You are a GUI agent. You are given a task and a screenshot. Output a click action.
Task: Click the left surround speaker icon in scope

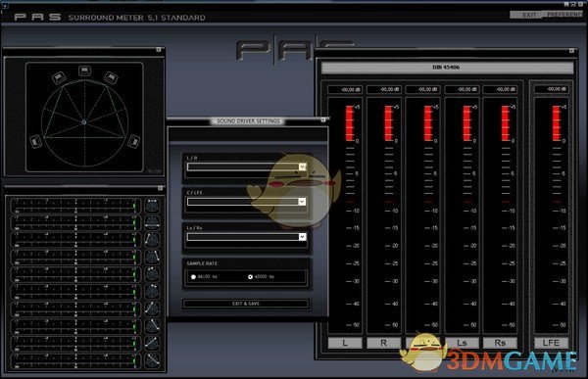(x=36, y=141)
